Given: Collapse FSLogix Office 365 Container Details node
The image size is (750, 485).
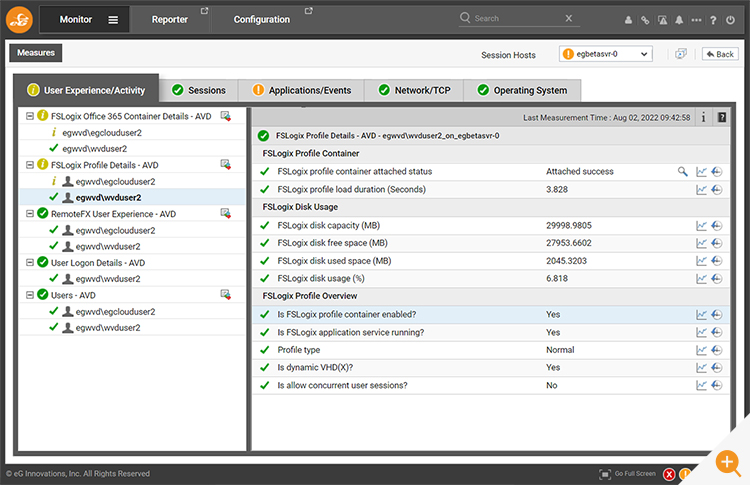Looking at the screenshot, I should (30, 116).
